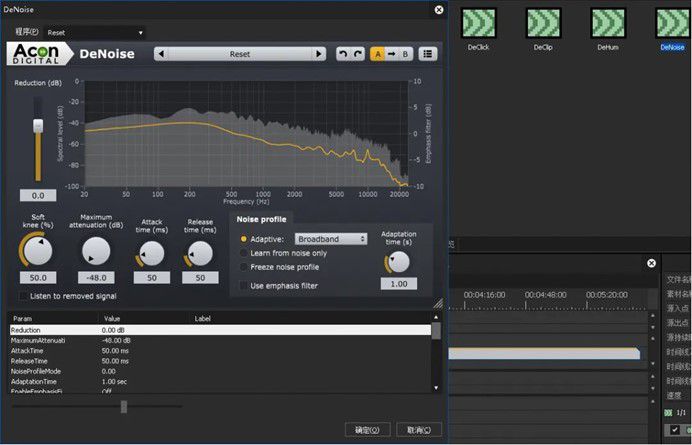Switch to setting A
This screenshot has height=445, width=692.
377,54
